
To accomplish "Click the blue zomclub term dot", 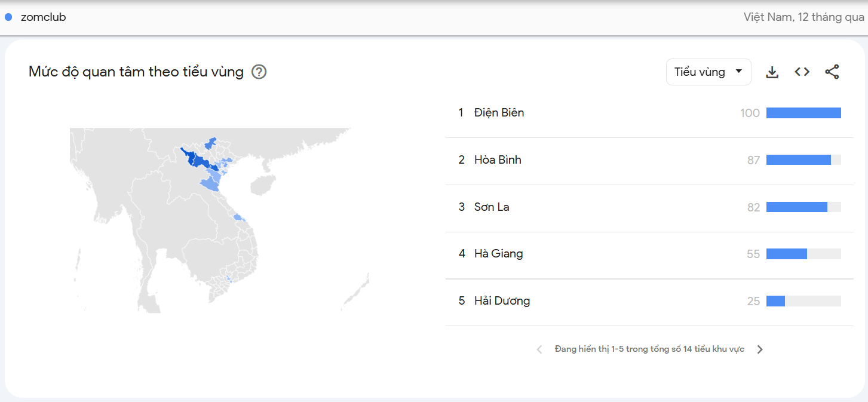I will coord(8,17).
